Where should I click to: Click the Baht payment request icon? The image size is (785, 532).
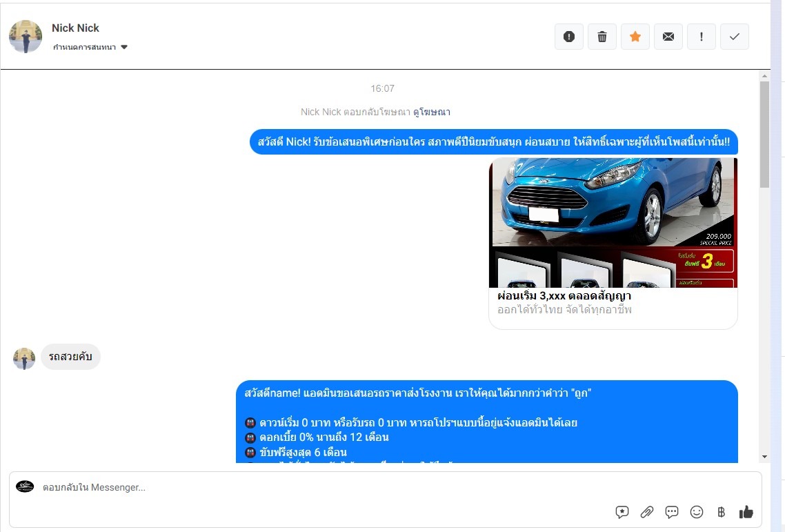(721, 512)
